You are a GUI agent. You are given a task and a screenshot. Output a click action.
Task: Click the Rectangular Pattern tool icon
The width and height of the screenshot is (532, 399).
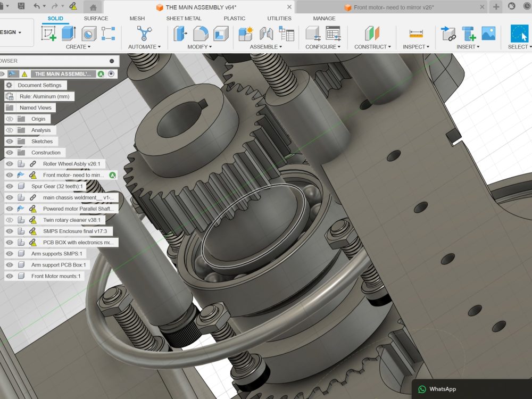coord(108,34)
